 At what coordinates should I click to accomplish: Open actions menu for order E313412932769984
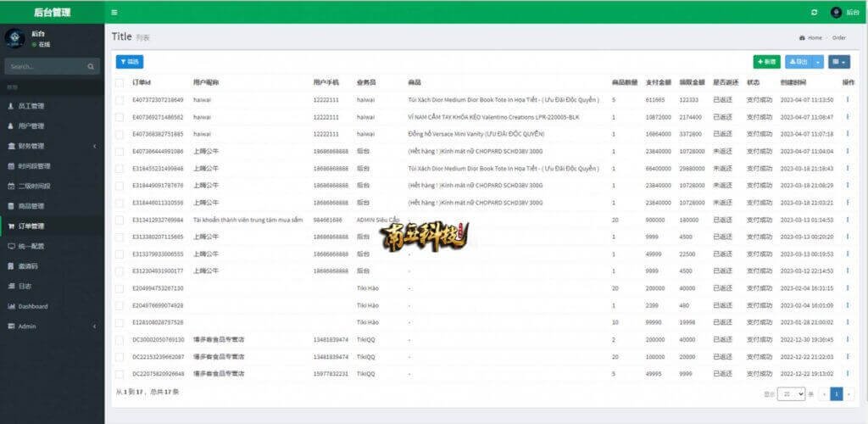pyautogui.click(x=847, y=219)
